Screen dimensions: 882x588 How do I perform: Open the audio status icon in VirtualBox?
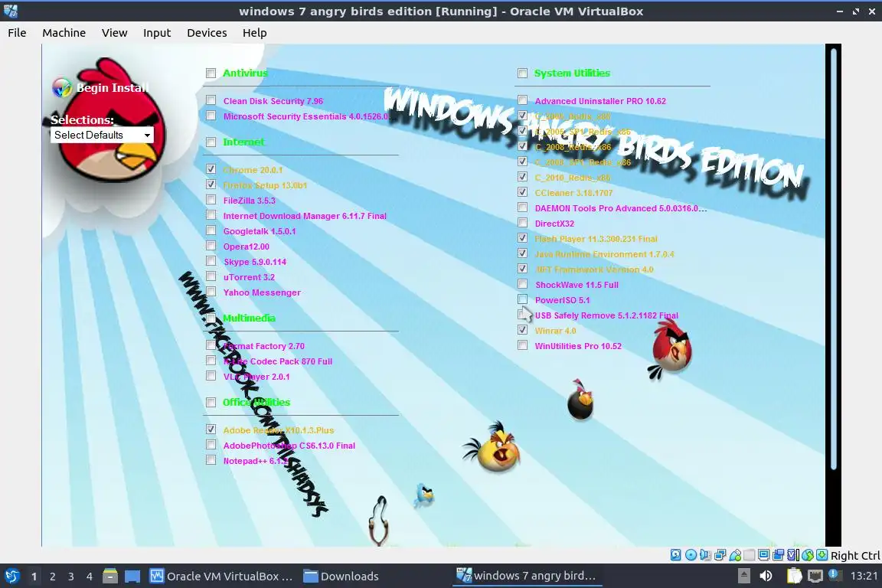(705, 555)
